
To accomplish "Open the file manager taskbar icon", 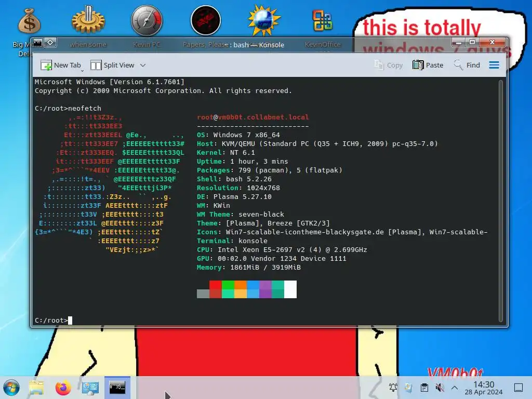I will tap(37, 388).
